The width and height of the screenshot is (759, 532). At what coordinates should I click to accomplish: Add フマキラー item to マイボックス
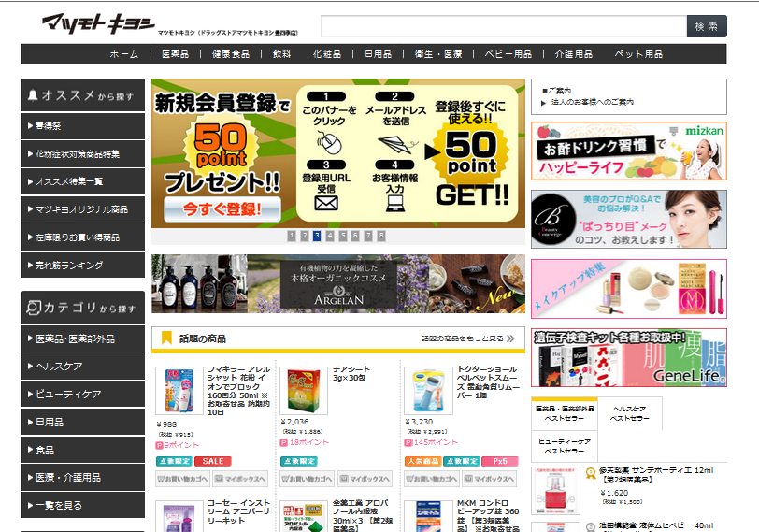tap(240, 480)
